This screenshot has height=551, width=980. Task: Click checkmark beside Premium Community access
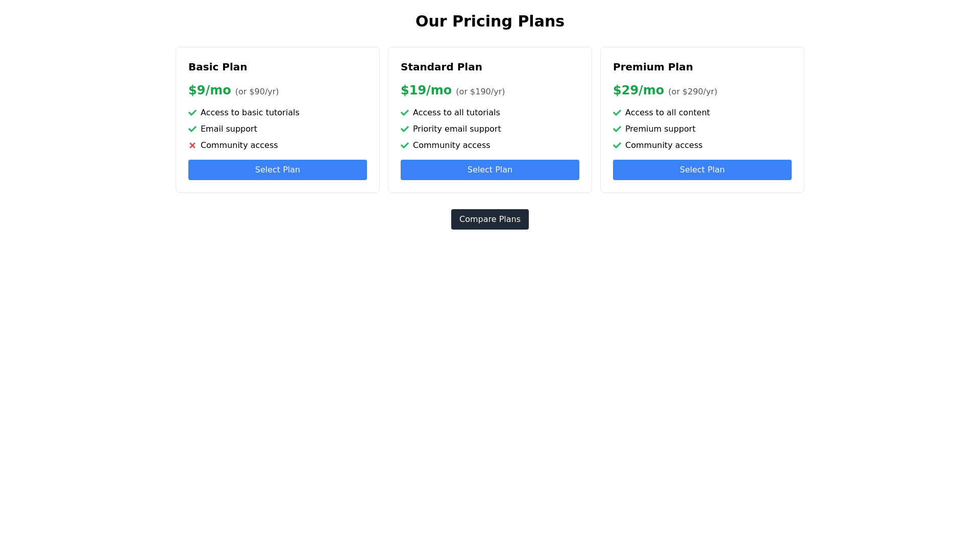617,145
